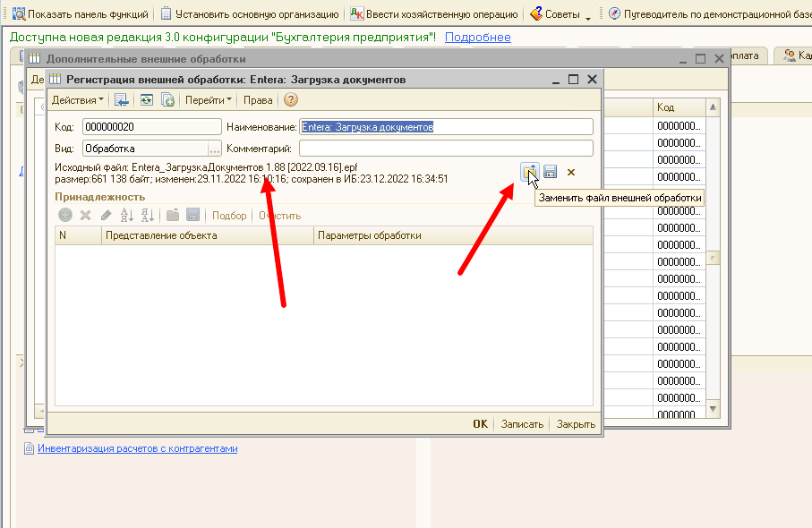Click the Установить основную организацию toolbar button
The height and width of the screenshot is (528, 812).
[x=250, y=14]
